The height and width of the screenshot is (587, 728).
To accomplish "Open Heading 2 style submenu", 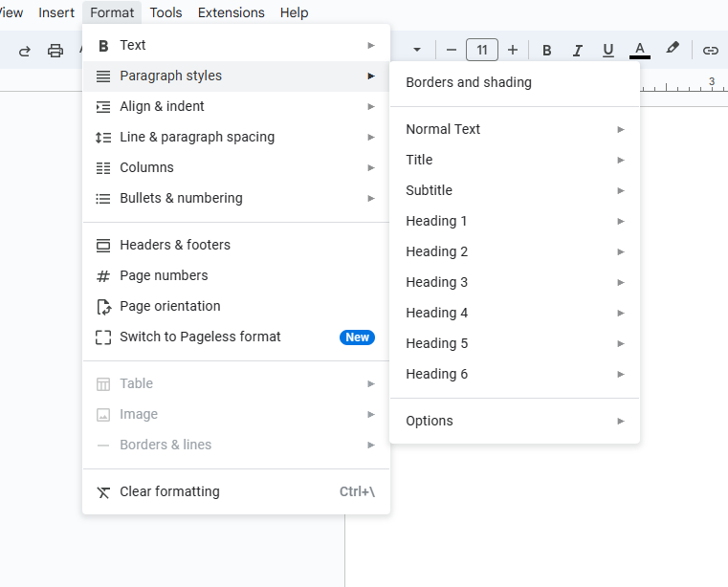I will (x=515, y=252).
